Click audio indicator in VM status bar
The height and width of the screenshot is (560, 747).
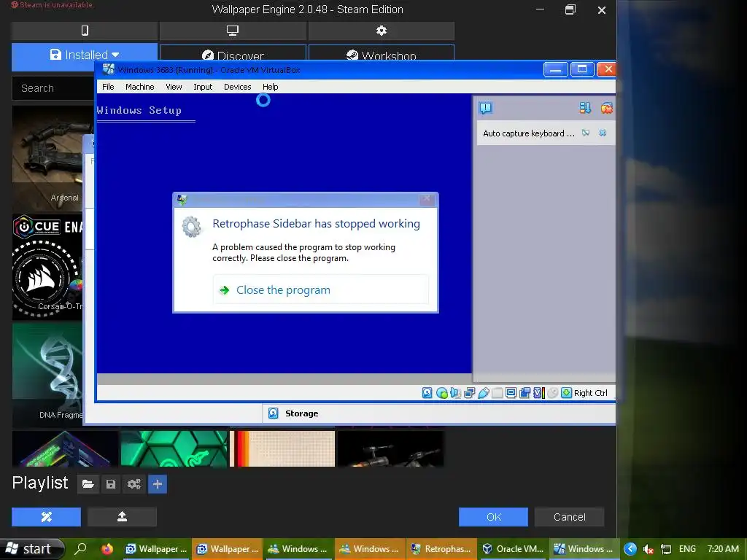tap(455, 393)
